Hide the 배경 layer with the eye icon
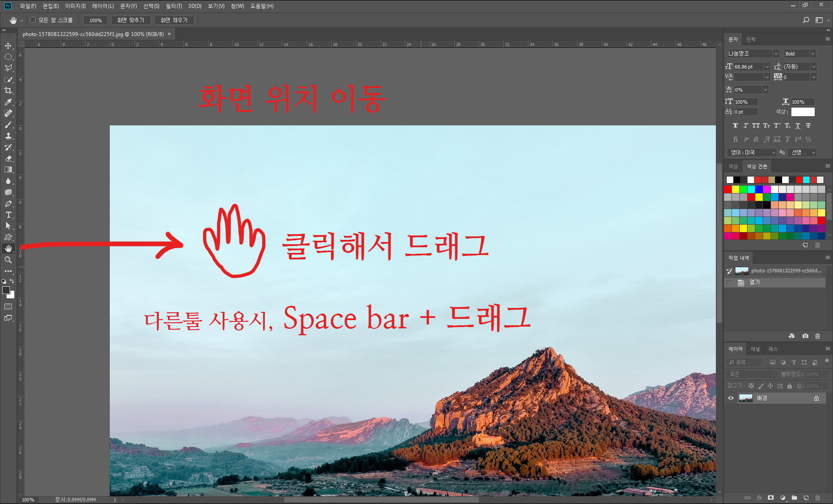The image size is (833, 504). pos(731,398)
